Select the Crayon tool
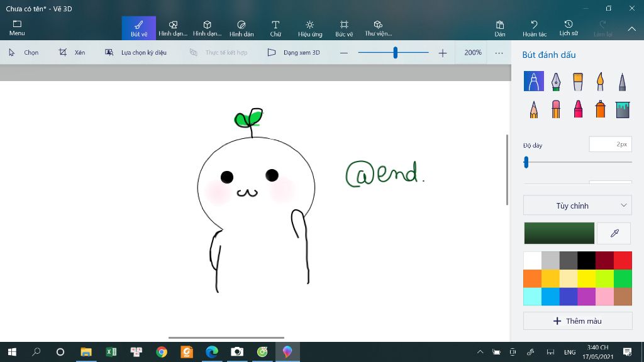Image resolution: width=644 pixels, height=362 pixels. pos(578,109)
